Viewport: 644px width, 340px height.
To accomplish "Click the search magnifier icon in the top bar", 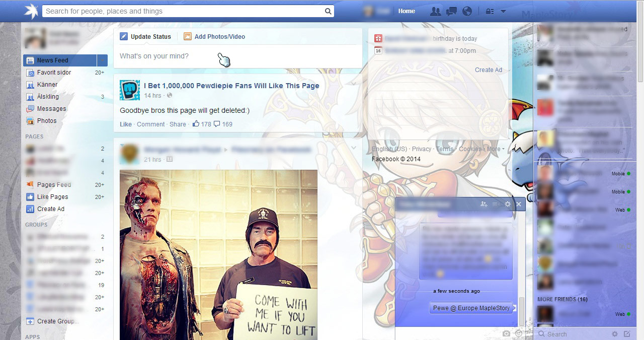I will coord(328,11).
